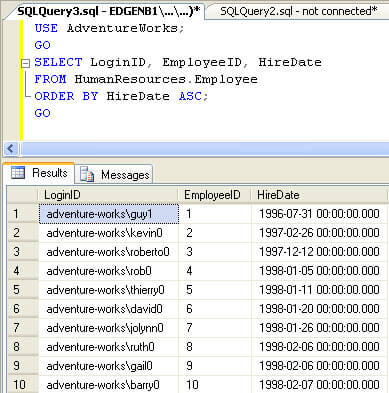Click cell adventure-works\jolynn0
Viewport: 389px width, 393px height.
tap(109, 328)
